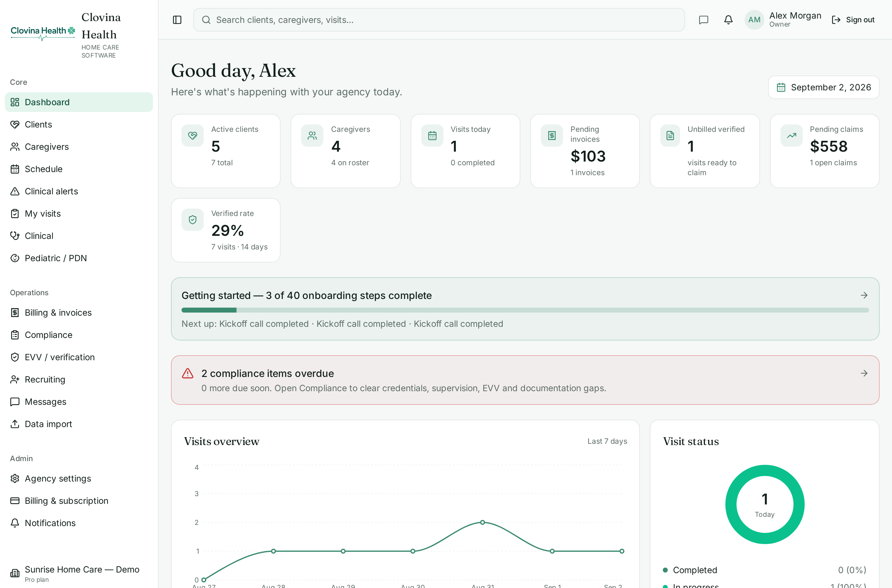Open the Pending invoices $103 card
Viewport: 892px width, 588px height.
coord(585,151)
